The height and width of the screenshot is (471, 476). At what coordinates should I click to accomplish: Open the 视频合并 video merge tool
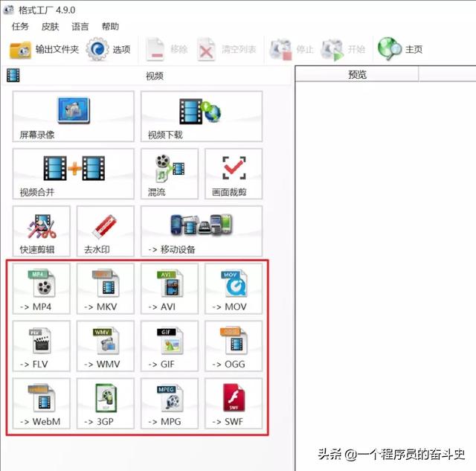[x=73, y=173]
